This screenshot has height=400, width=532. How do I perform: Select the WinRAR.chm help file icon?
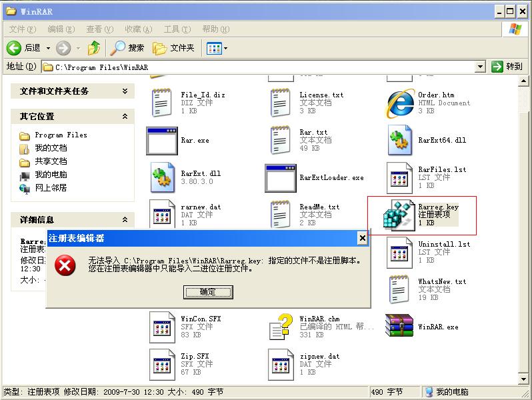coord(281,327)
